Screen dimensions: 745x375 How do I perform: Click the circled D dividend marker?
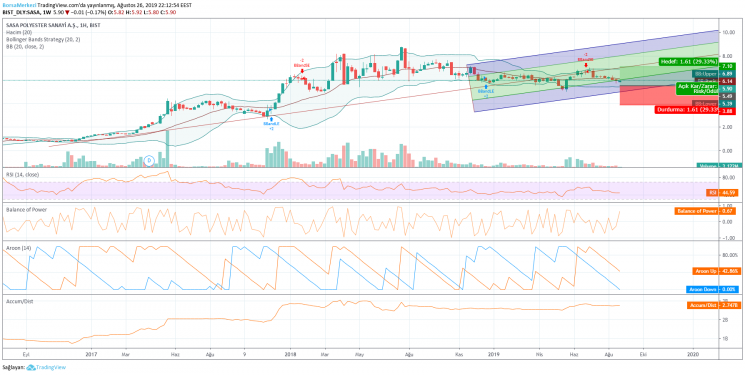pyautogui.click(x=150, y=160)
